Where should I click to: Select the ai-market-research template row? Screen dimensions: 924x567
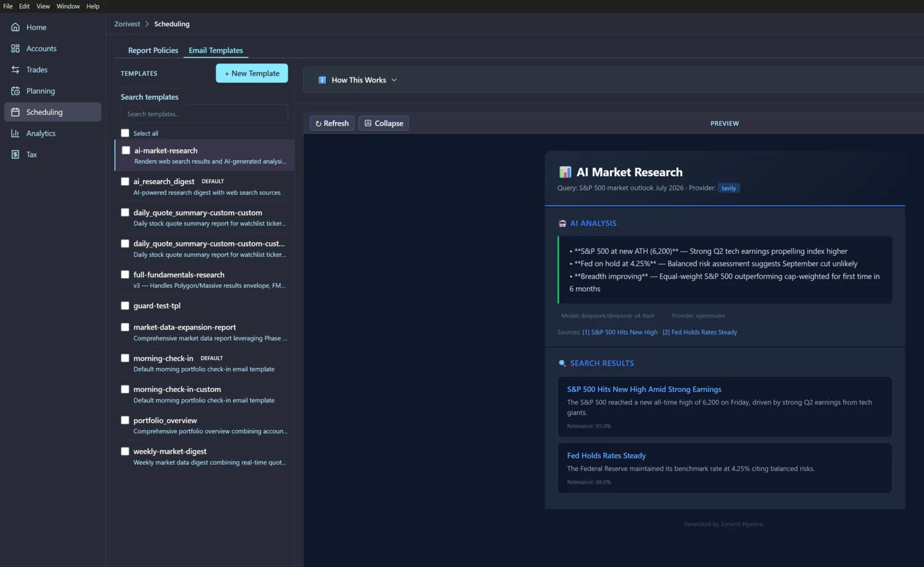205,155
